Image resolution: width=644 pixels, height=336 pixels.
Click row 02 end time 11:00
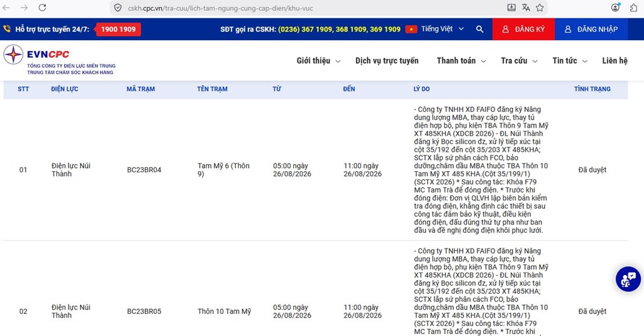pyautogui.click(x=363, y=311)
